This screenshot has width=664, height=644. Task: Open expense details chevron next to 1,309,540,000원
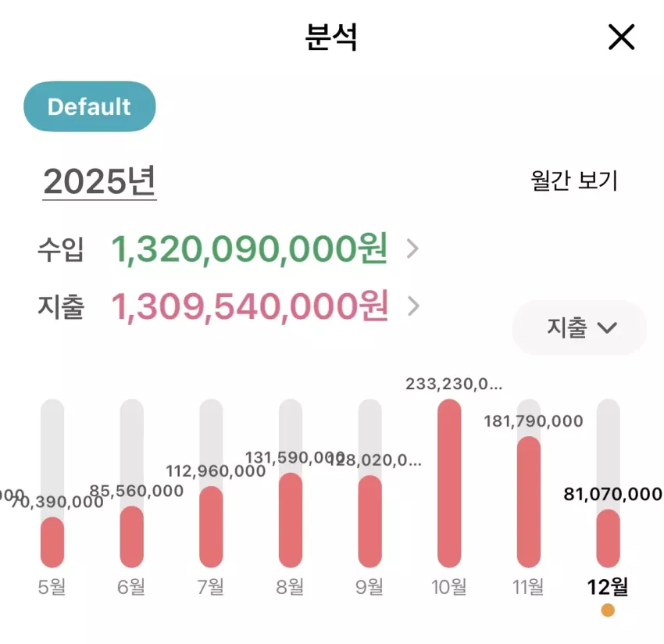tap(413, 306)
